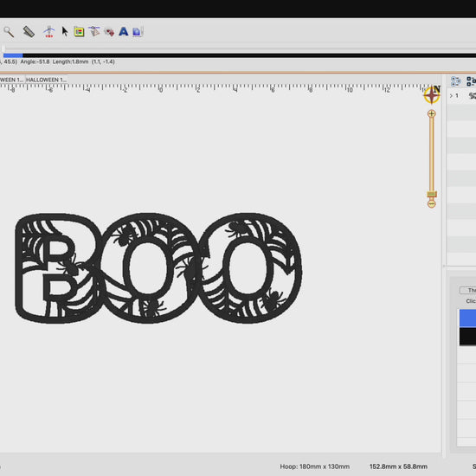Switch to the second HALLOWEEN 1... tab
The image size is (476, 476).
[46, 80]
